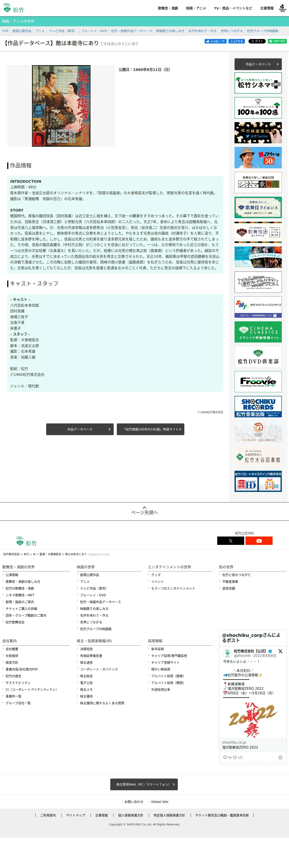
Task: Like the embedded post heart 1万
Action: (x=238, y=758)
